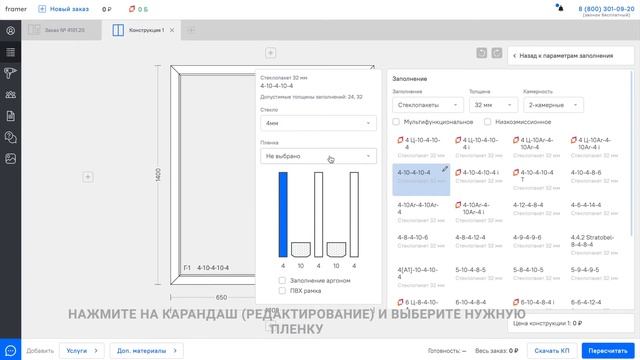Switch to the Заказ № tab
This screenshot has height=360, width=640.
pyautogui.click(x=61, y=30)
